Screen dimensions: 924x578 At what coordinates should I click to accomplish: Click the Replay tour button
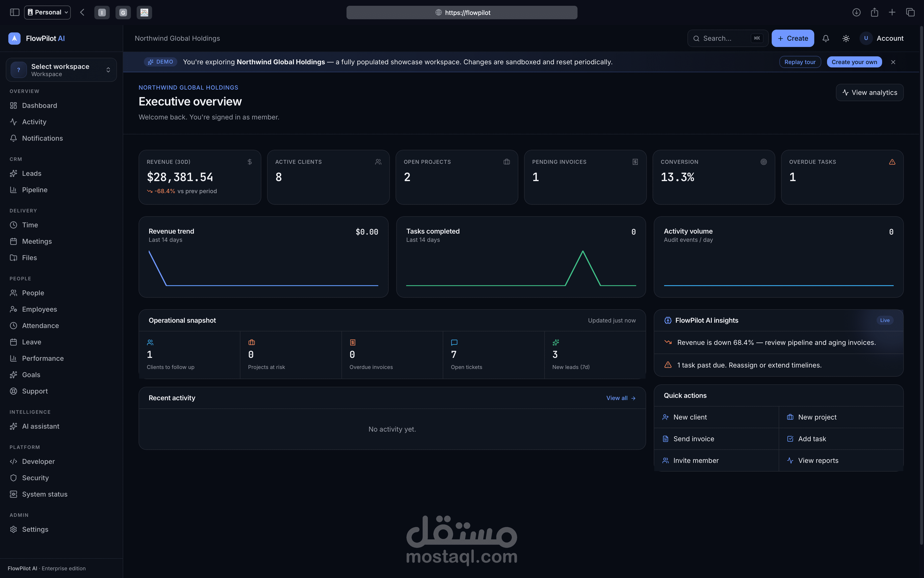(x=800, y=62)
